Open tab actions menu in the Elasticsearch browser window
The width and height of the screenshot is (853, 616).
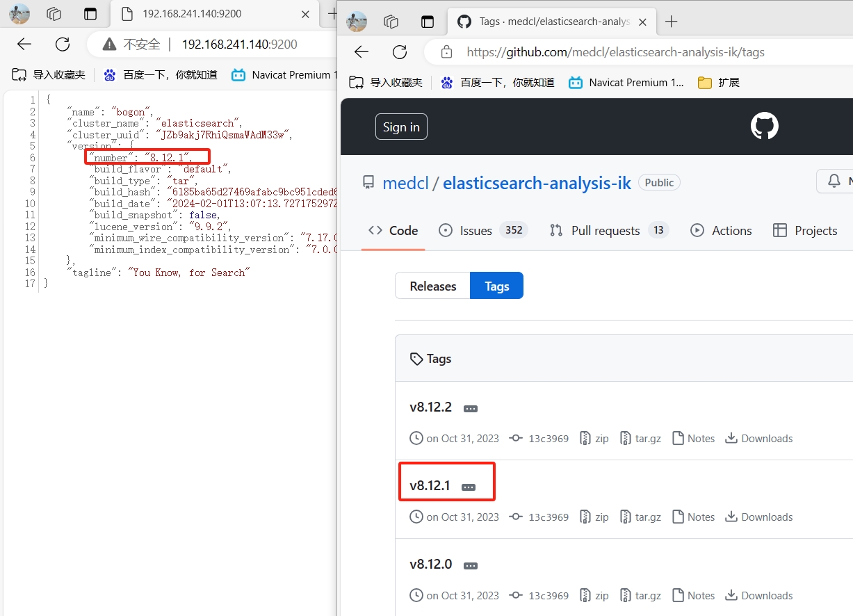coord(90,14)
